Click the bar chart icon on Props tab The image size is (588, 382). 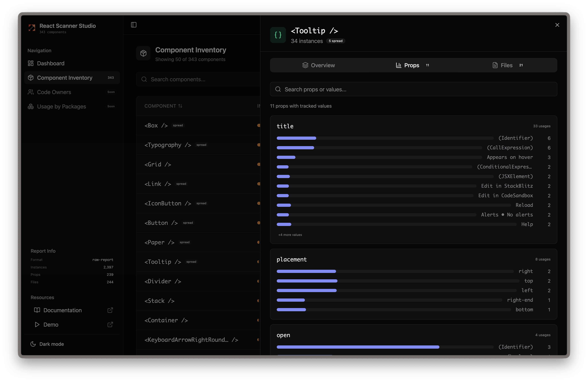[398, 65]
